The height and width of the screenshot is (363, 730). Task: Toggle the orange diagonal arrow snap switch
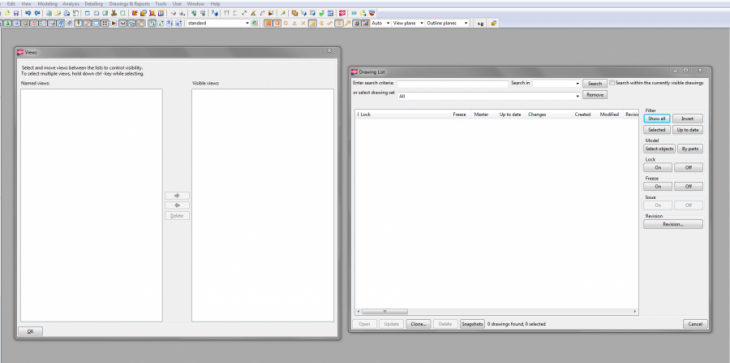tap(347, 23)
